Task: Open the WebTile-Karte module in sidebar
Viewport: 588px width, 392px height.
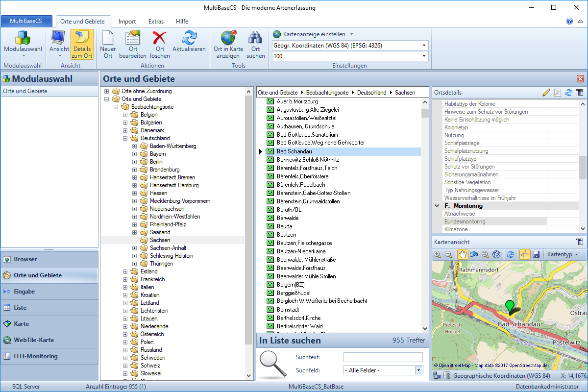Action: point(49,340)
